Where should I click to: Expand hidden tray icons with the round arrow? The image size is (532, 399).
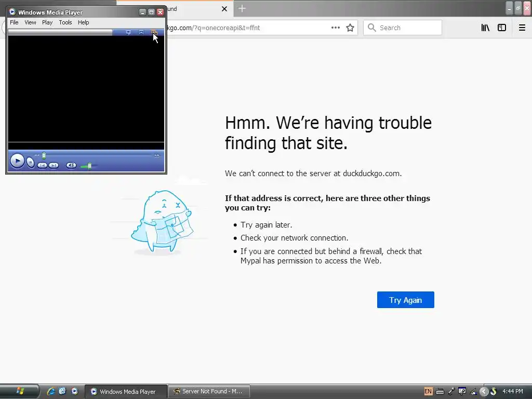pyautogui.click(x=484, y=392)
